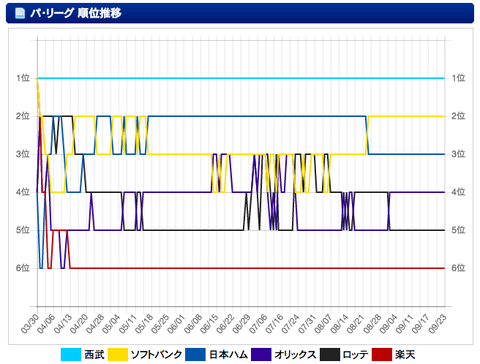Click the ソフトバンク yellow legend swatch
Image resolution: width=480 pixels, height=364 pixels.
coord(118,354)
